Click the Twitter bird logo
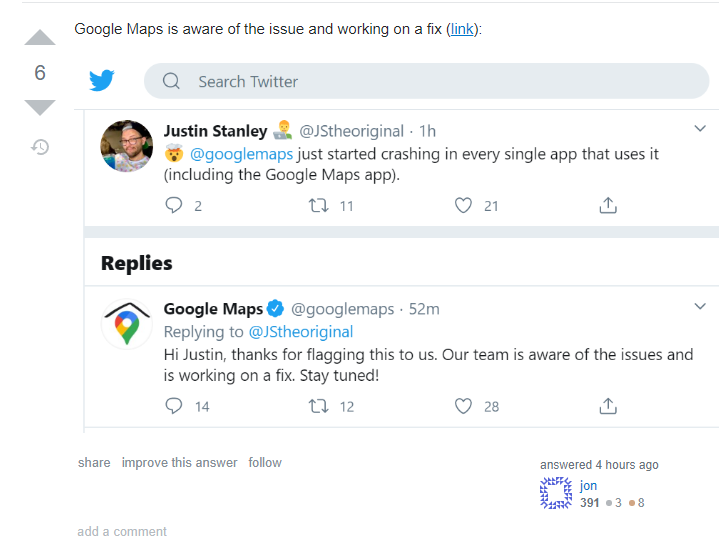This screenshot has height=556, width=719. pos(101,81)
